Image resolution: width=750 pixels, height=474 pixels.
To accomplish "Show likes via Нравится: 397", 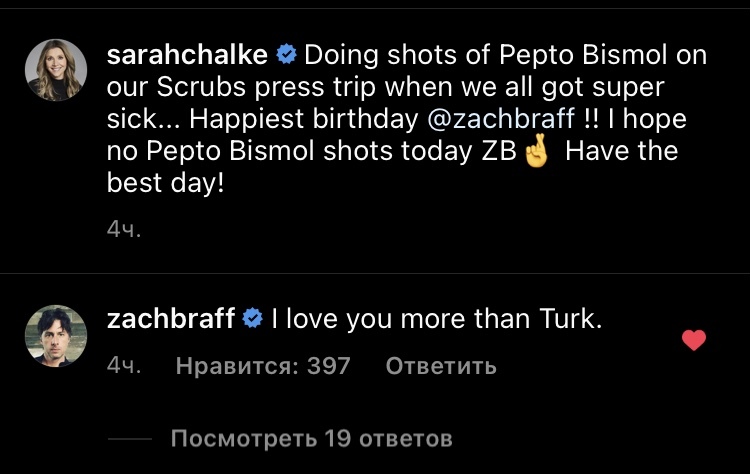I will pyautogui.click(x=263, y=366).
